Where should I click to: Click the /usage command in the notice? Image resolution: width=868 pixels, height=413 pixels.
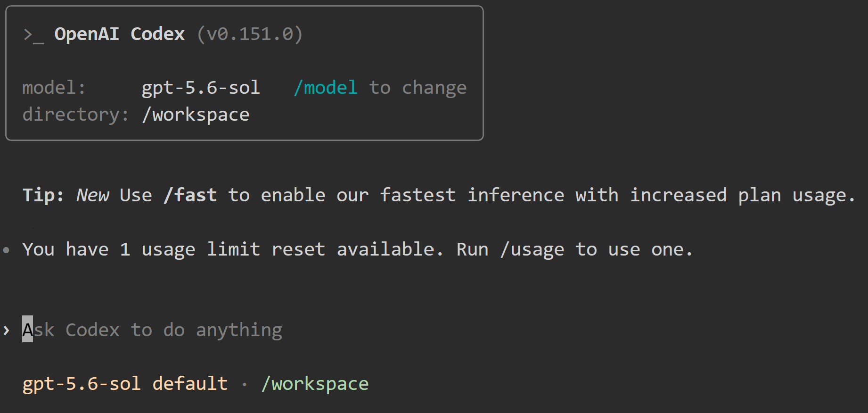(x=532, y=249)
